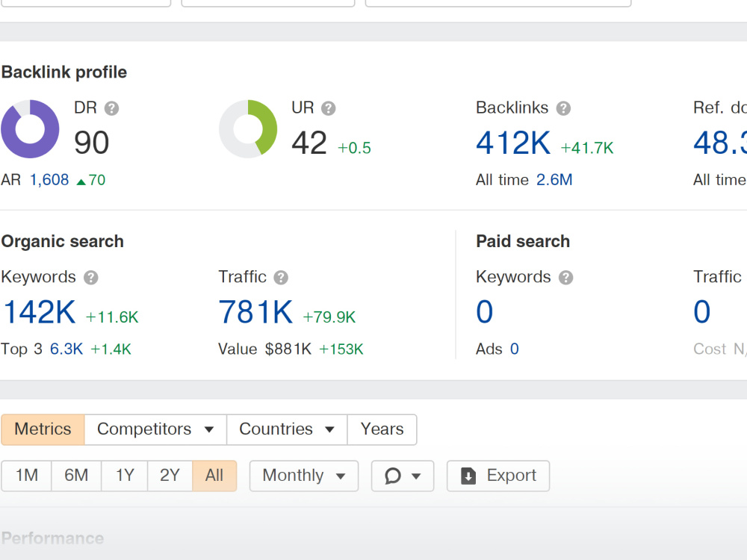The height and width of the screenshot is (560, 747).
Task: Switch to the Years tab
Action: click(382, 429)
